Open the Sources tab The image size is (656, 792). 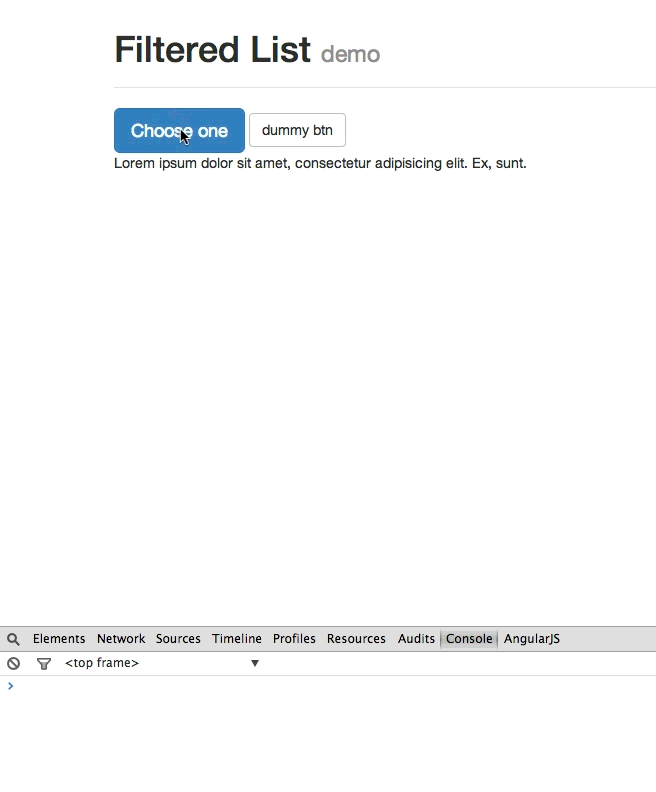178,638
